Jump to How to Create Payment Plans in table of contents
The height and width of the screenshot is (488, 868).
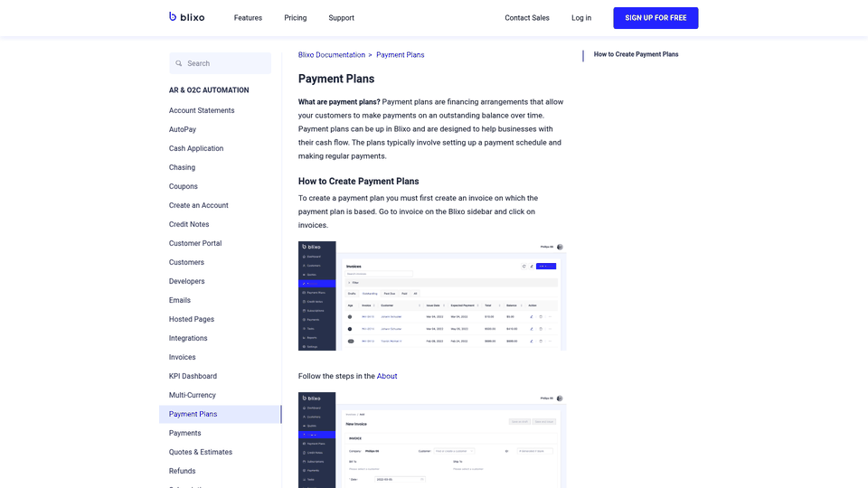[636, 54]
